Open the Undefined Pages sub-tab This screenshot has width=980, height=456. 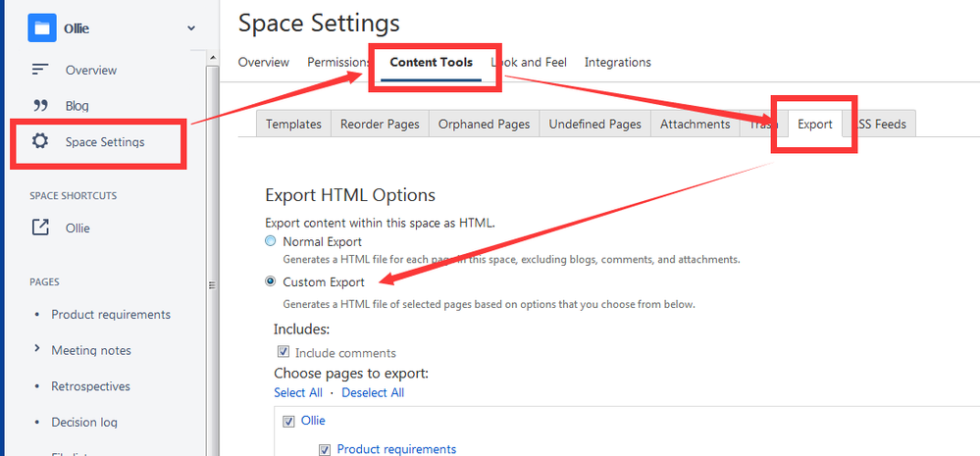coord(595,124)
